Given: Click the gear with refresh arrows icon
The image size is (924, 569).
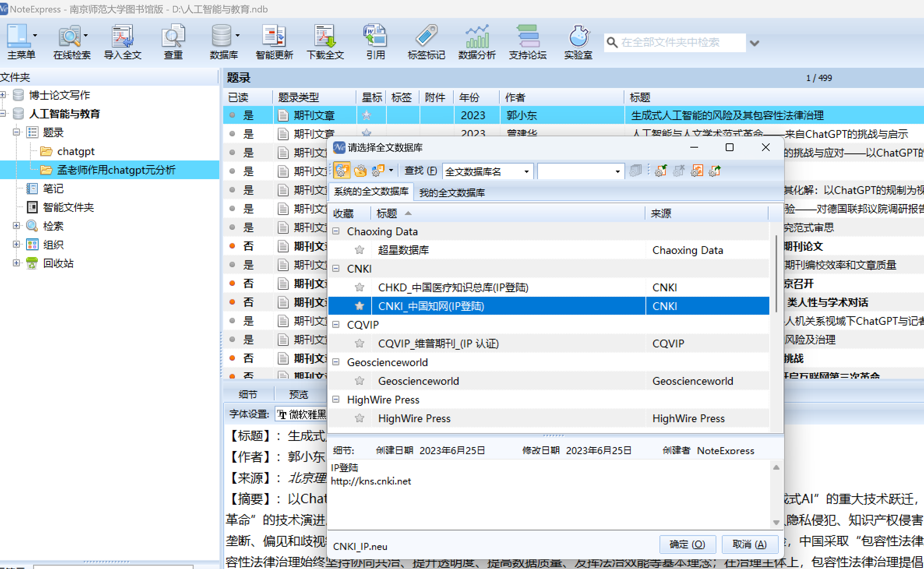Looking at the screenshot, I should pyautogui.click(x=697, y=171).
